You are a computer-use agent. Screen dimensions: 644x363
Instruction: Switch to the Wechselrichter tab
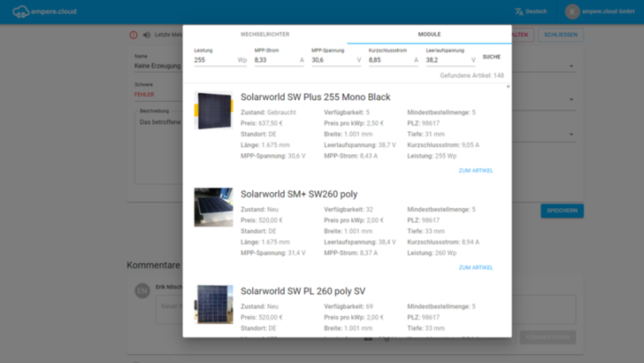(x=264, y=35)
